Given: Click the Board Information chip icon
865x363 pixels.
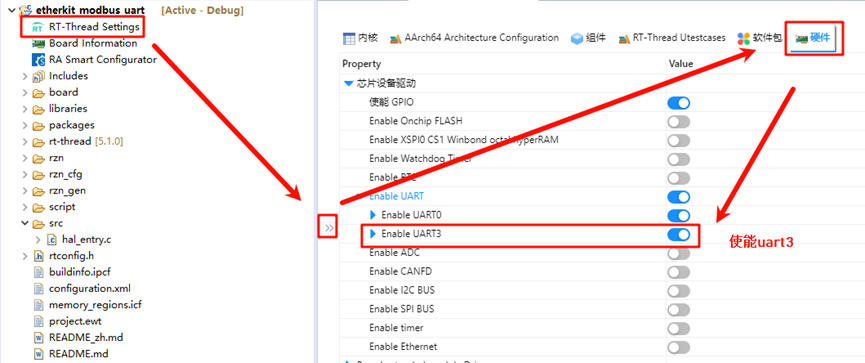Looking at the screenshot, I should click(x=38, y=44).
